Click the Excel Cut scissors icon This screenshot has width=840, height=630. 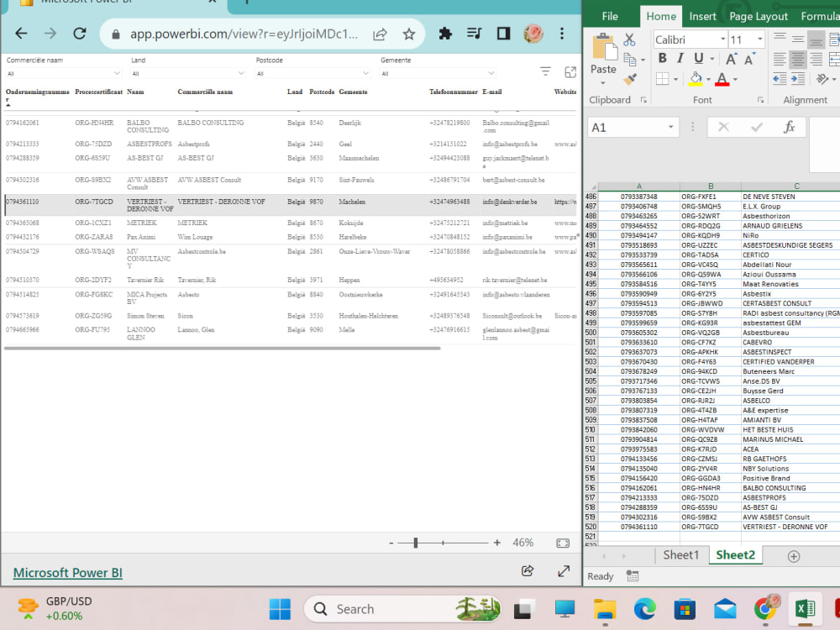pos(629,39)
